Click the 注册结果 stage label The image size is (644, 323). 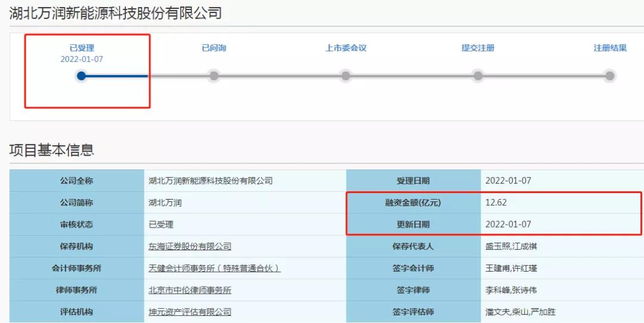(609, 48)
